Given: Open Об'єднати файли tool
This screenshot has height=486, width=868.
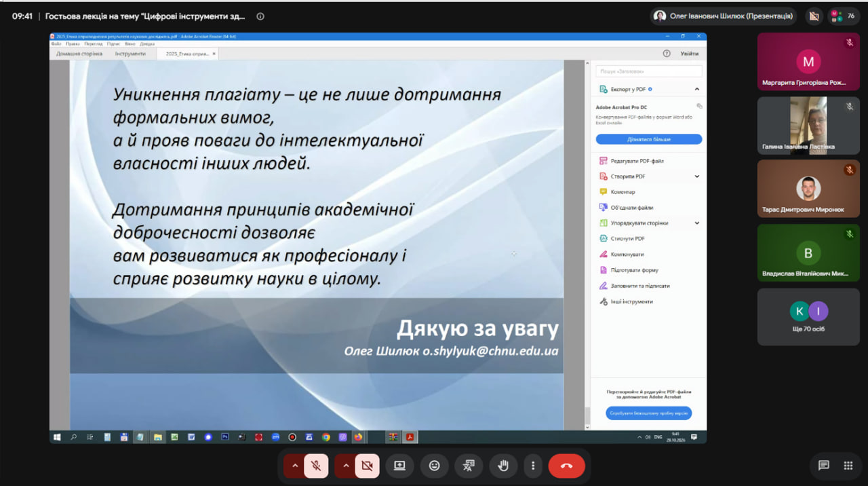Looking at the screenshot, I should click(626, 208).
